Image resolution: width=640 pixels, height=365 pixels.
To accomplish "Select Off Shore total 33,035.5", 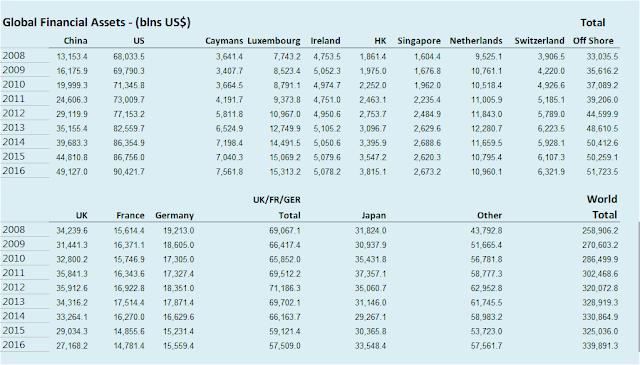I will [x=602, y=57].
